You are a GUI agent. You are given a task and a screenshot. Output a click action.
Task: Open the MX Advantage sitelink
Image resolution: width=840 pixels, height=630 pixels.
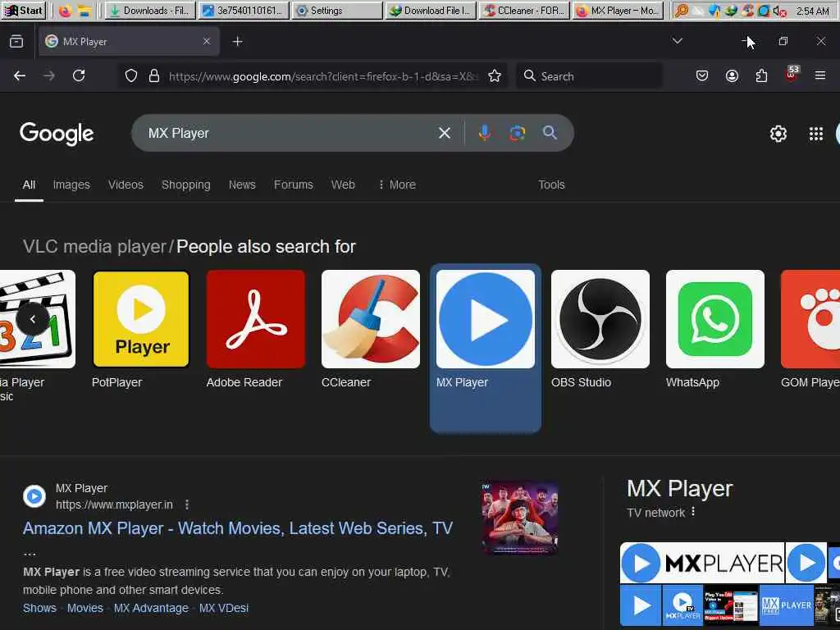(x=151, y=608)
